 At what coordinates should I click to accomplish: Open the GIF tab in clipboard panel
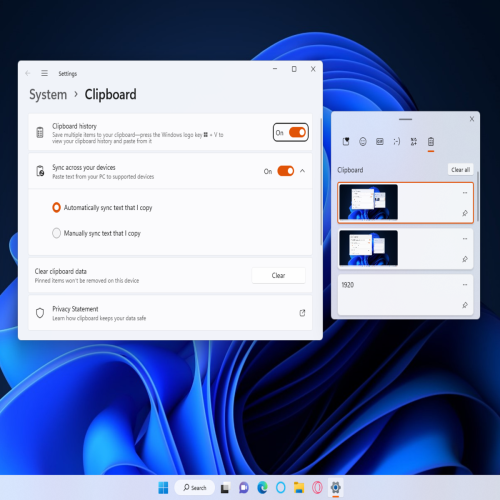[x=380, y=142]
